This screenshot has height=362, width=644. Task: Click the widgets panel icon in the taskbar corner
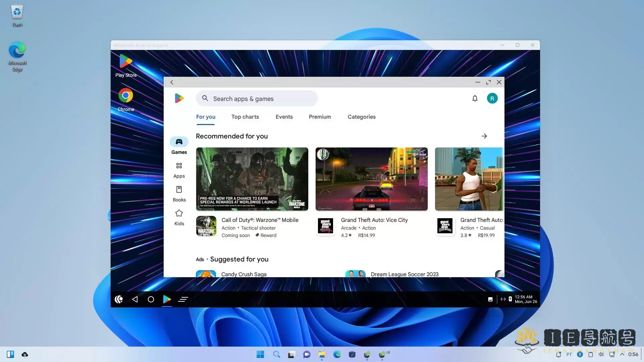[x=10, y=354]
